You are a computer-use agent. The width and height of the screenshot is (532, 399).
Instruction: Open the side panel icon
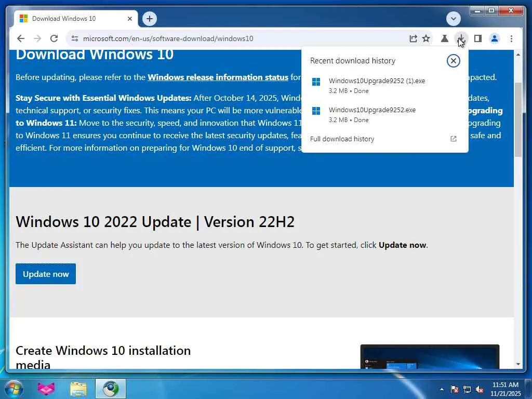[x=478, y=38]
